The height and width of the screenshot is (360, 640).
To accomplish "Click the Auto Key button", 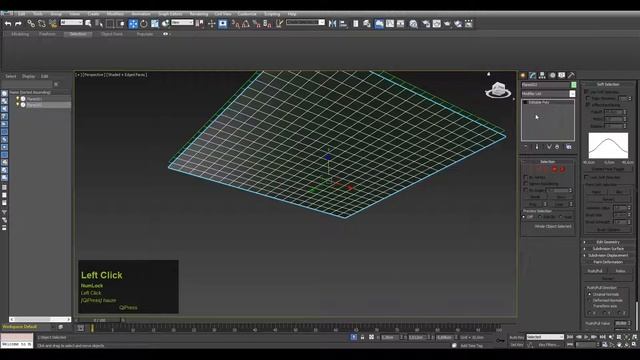I will pos(516,338).
